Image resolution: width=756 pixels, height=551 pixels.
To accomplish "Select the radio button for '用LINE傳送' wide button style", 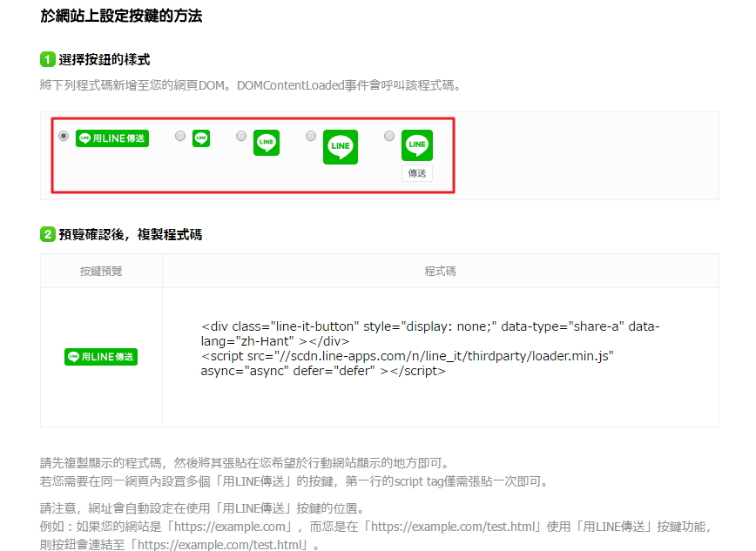I will click(x=64, y=136).
